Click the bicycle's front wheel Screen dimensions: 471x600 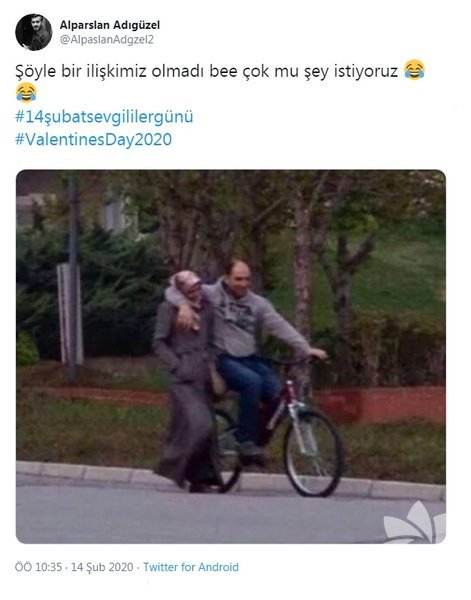(313, 452)
